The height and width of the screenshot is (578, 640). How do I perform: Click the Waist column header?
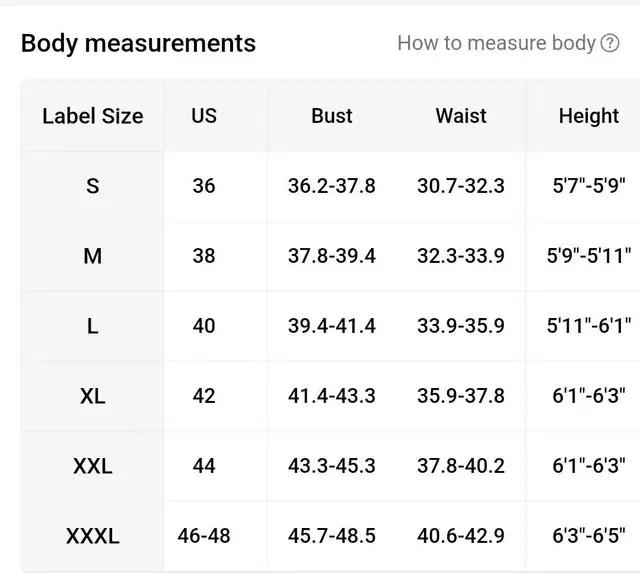(461, 116)
